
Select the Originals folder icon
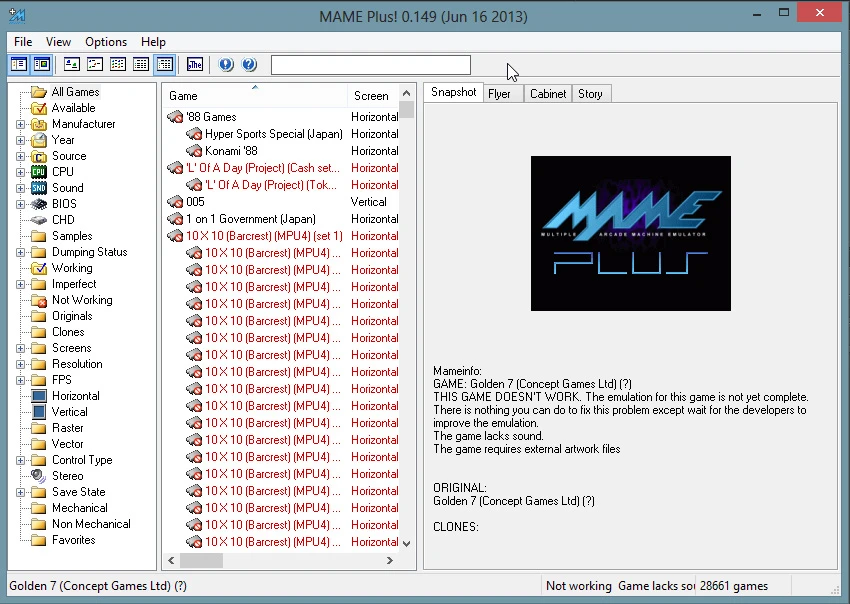[39, 316]
